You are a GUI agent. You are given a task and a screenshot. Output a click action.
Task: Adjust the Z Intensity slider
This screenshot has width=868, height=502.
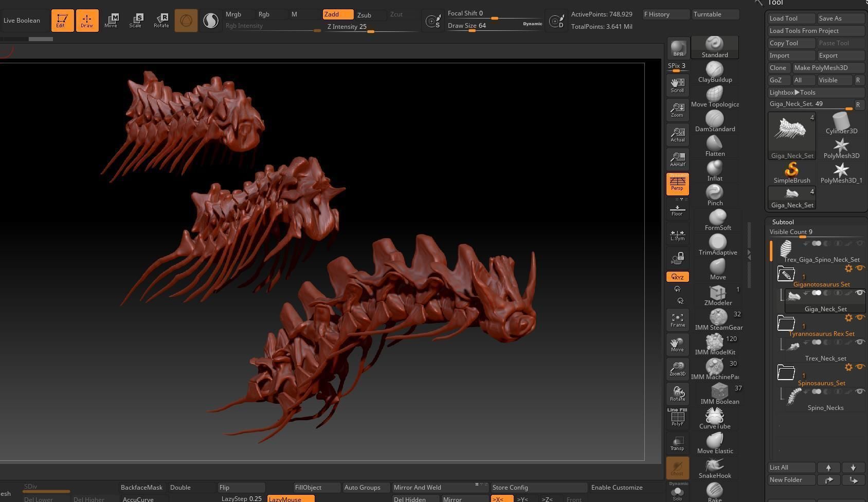tap(372, 27)
